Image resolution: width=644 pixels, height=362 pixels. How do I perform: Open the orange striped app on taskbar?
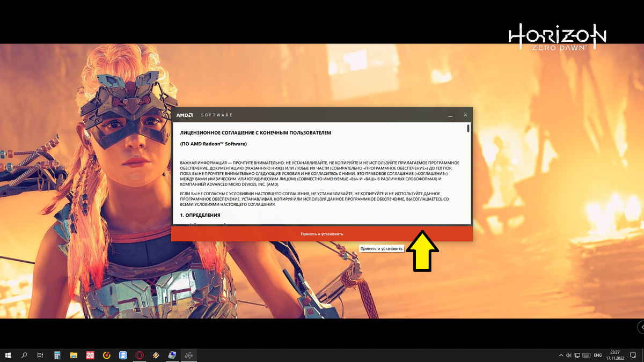click(156, 355)
